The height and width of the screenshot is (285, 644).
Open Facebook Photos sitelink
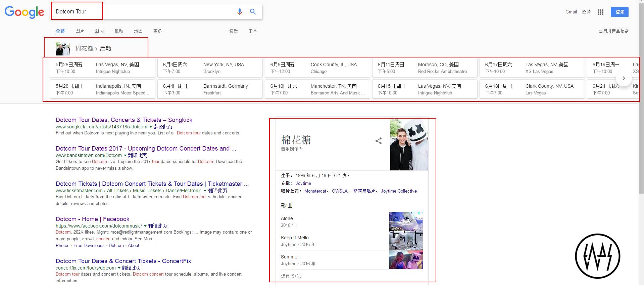pos(62,246)
